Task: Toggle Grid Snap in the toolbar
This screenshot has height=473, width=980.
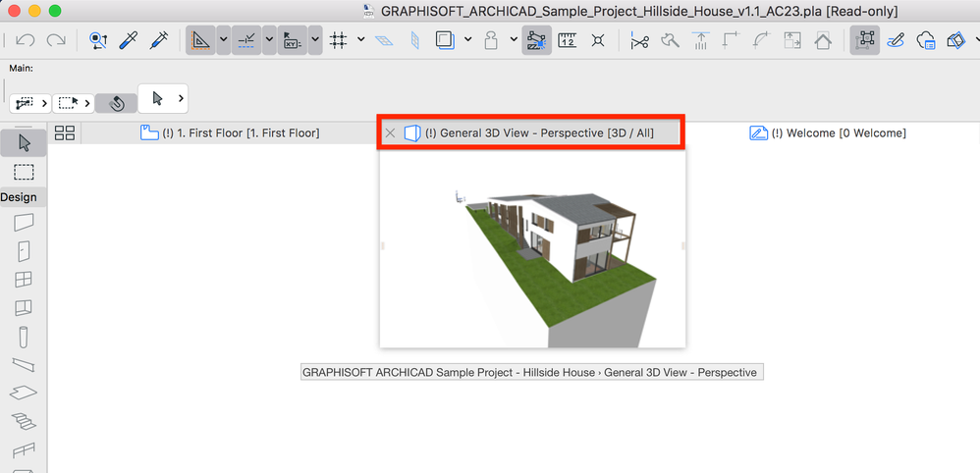Action: pyautogui.click(x=338, y=40)
